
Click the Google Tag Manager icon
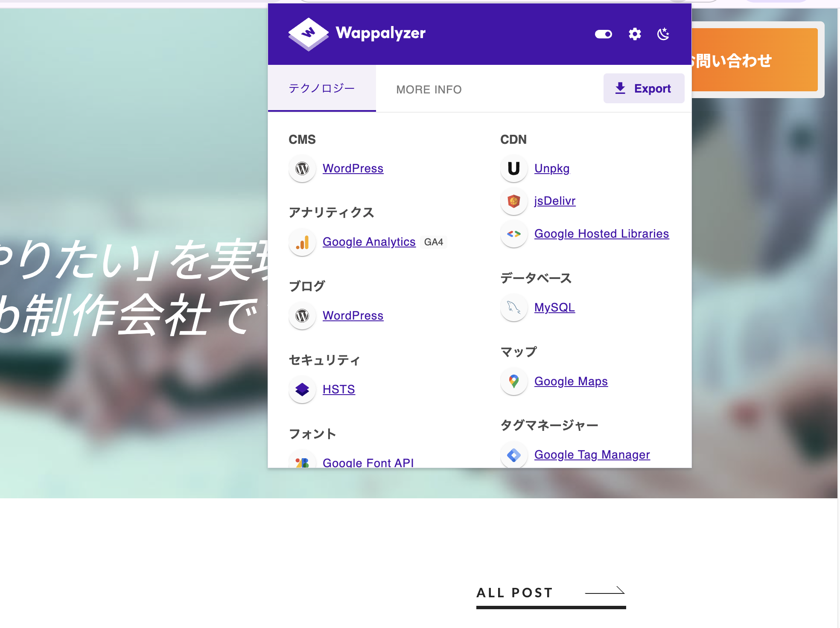pyautogui.click(x=513, y=455)
